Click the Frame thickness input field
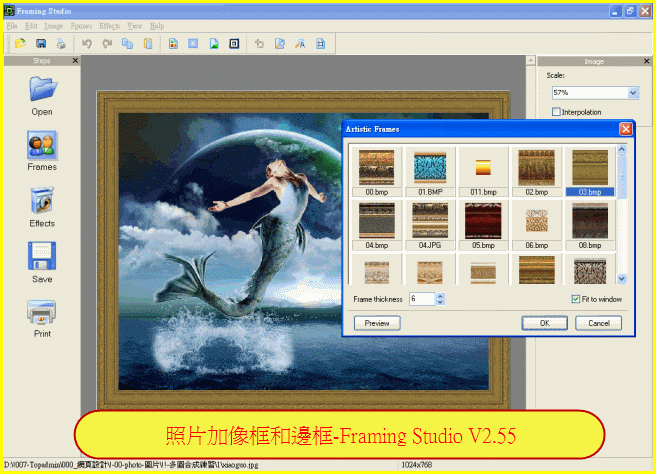656x474 pixels. (420, 299)
